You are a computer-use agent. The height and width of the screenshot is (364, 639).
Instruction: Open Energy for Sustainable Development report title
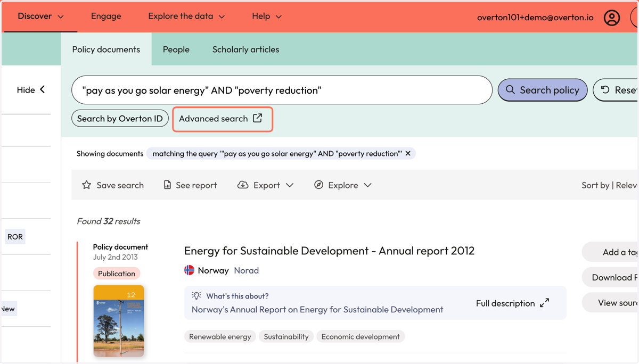pos(329,251)
